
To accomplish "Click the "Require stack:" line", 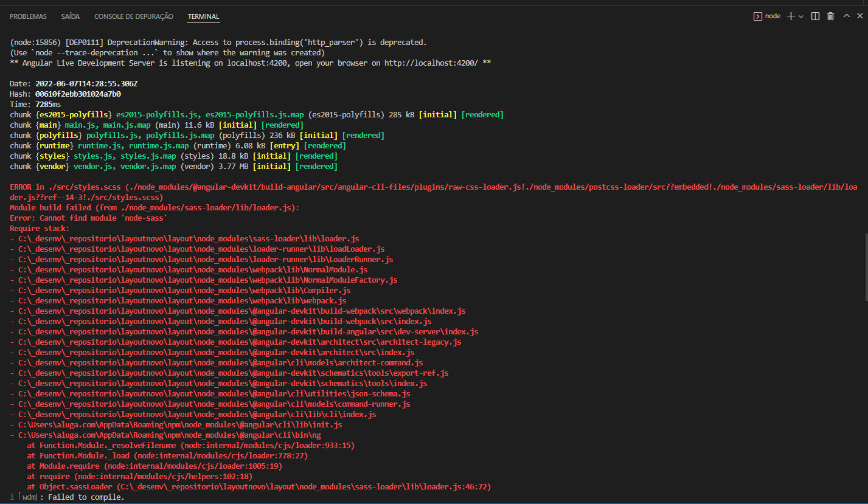I will click(40, 229).
